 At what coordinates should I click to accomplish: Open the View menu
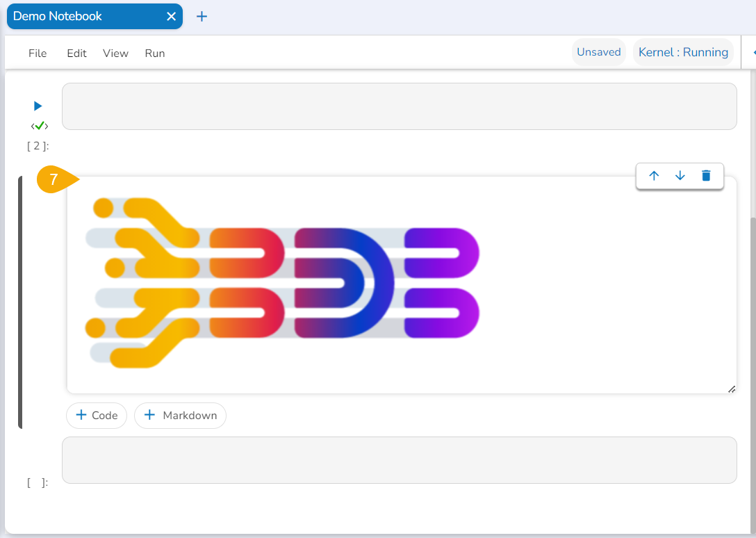click(x=116, y=53)
